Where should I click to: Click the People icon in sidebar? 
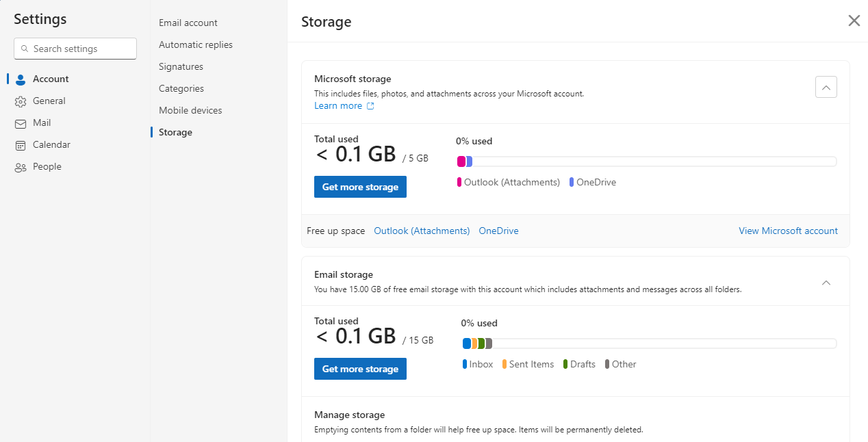(x=21, y=167)
